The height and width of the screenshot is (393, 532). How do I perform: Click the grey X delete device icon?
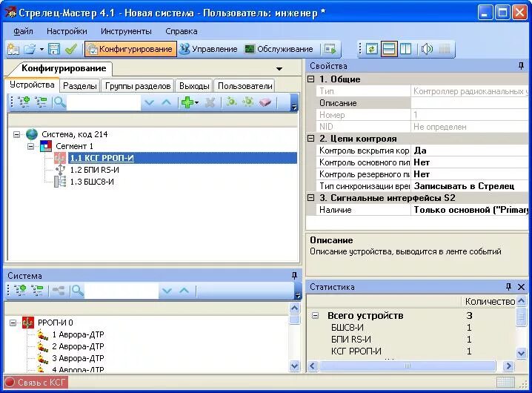pos(210,102)
